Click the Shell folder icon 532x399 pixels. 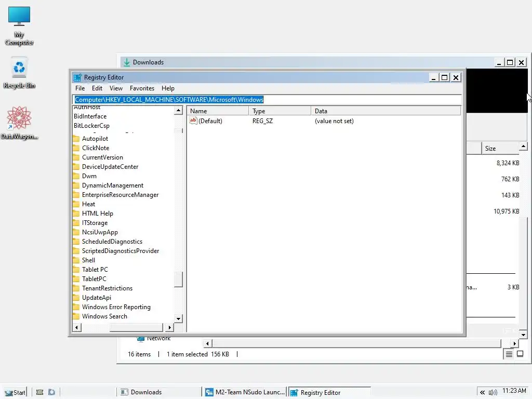tap(76, 260)
